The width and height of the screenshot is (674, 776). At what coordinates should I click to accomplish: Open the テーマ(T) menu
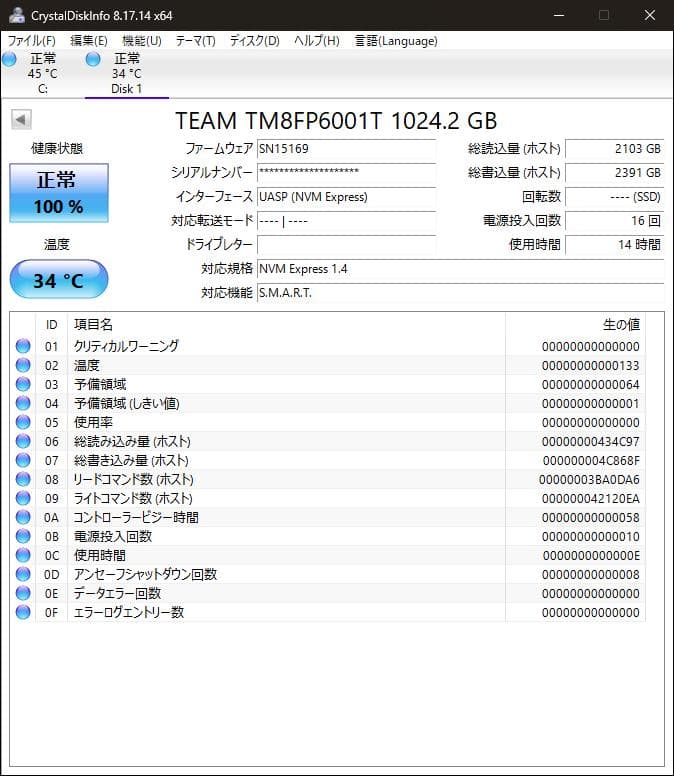tap(195, 41)
